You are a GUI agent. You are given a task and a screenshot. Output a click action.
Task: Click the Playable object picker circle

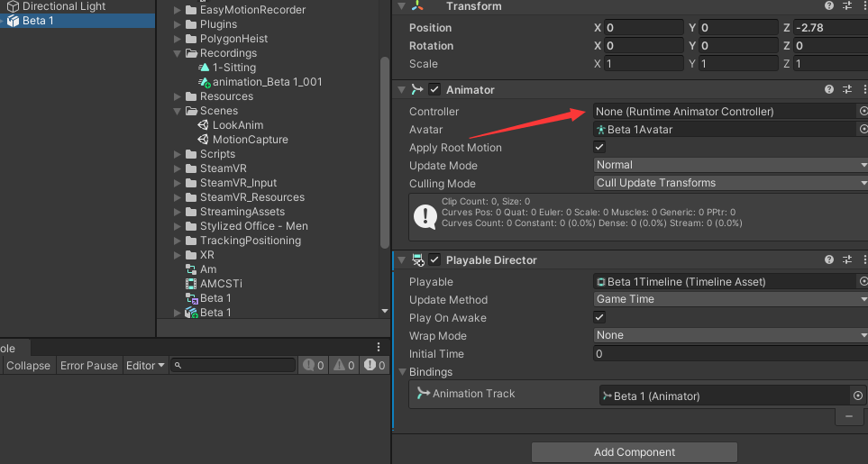pyautogui.click(x=863, y=281)
